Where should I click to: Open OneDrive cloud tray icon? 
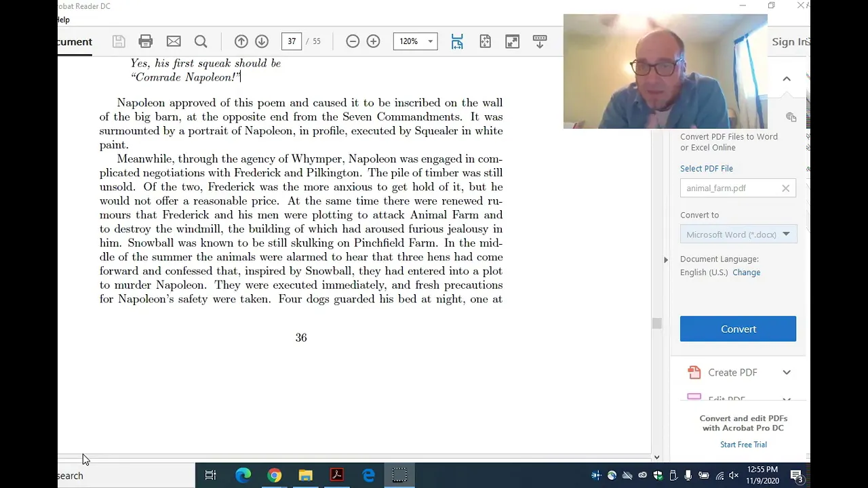pos(627,476)
